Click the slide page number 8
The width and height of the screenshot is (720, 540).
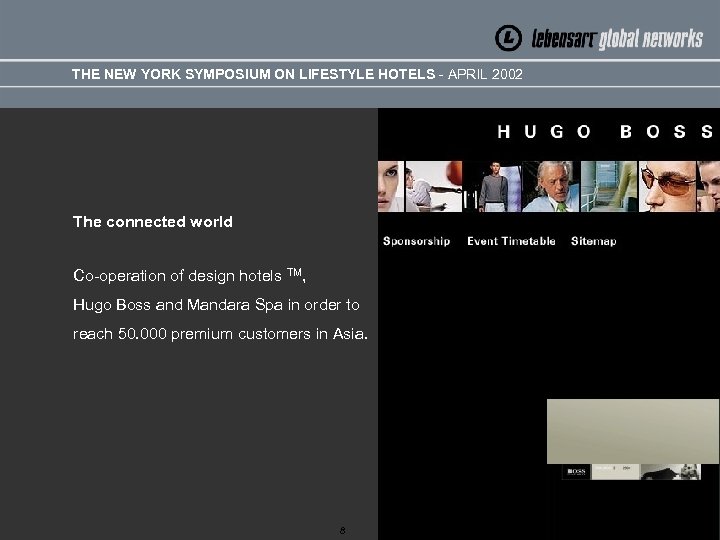coord(342,530)
